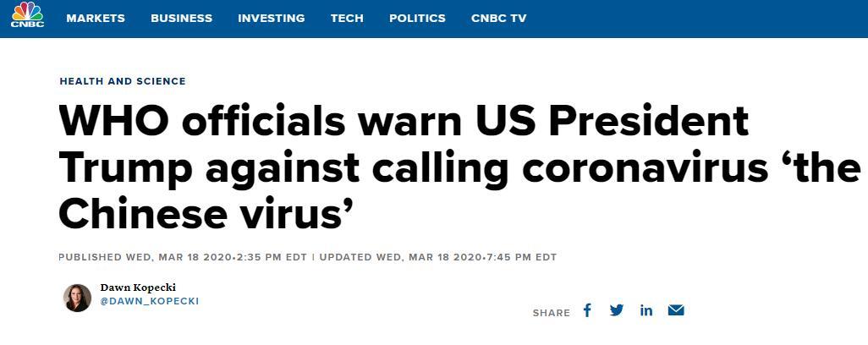Visit the @DAWN_KOPECKI Twitter handle
Viewport: 868px width, 345px height.
150,301
